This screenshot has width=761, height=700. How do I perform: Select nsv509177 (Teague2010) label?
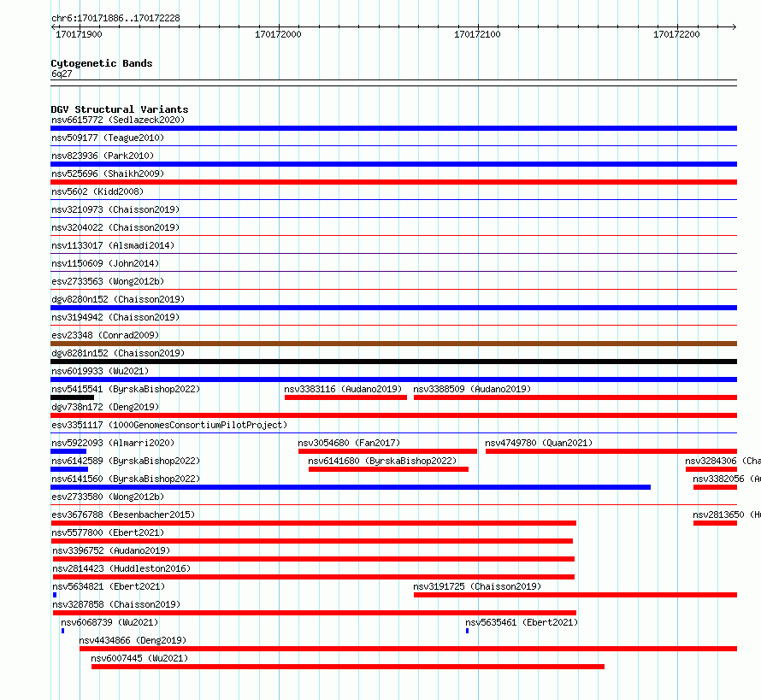[x=108, y=138]
